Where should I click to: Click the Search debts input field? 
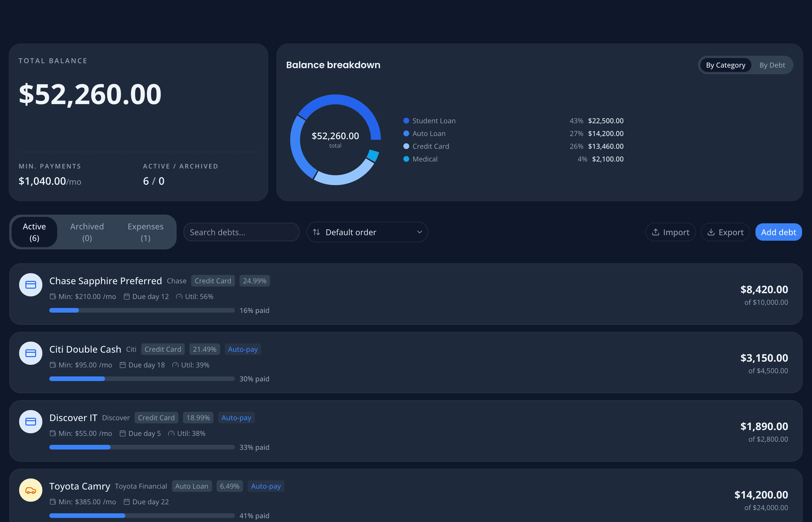(241, 232)
